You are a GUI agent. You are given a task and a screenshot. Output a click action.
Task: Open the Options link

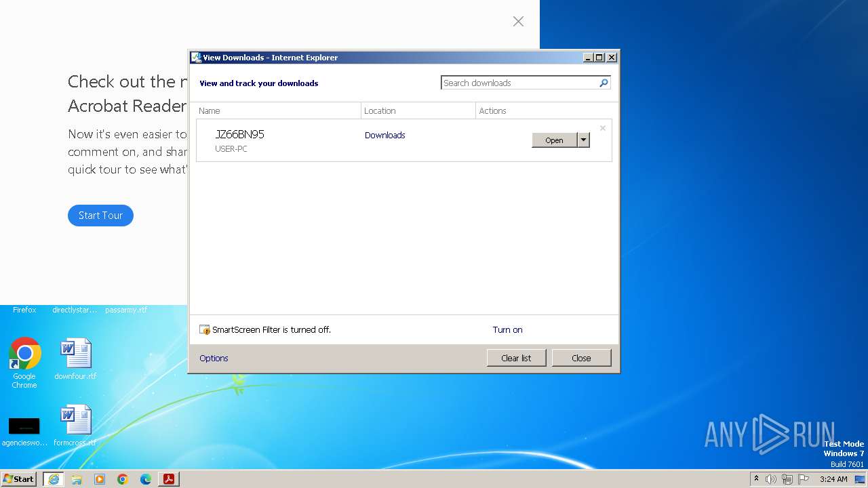tap(214, 358)
